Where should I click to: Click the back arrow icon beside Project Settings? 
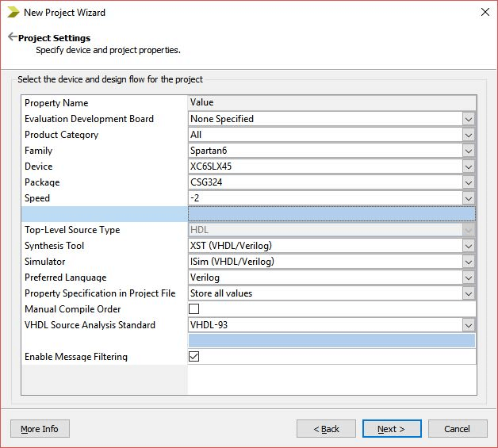(x=12, y=37)
